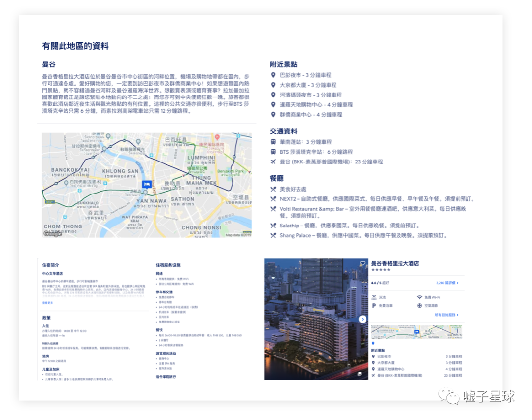Click the 有關此地區的資料 heading

[75, 46]
